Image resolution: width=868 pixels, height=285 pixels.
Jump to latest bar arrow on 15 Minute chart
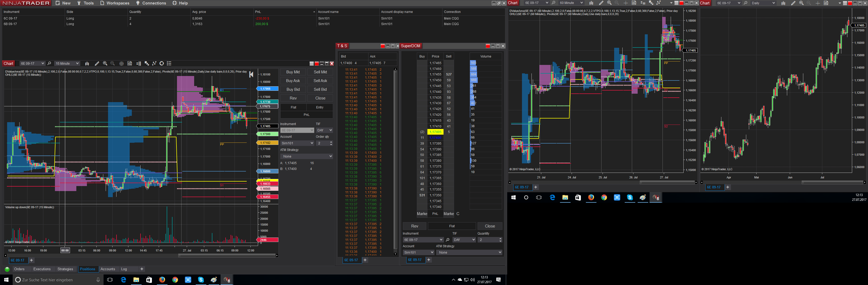pos(251,75)
